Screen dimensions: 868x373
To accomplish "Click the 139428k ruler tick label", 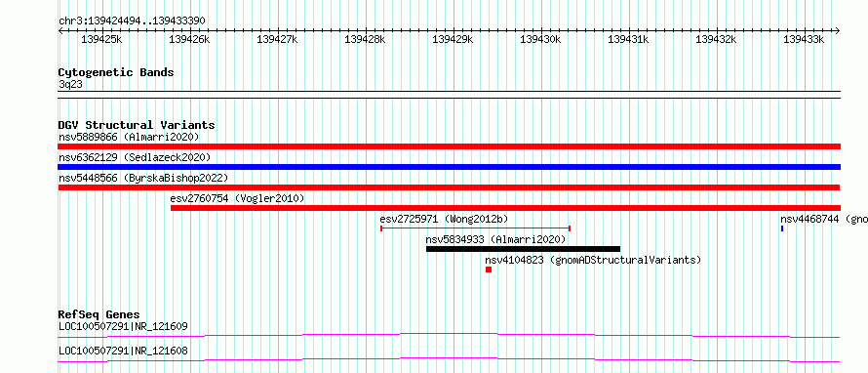I will pyautogui.click(x=366, y=39).
